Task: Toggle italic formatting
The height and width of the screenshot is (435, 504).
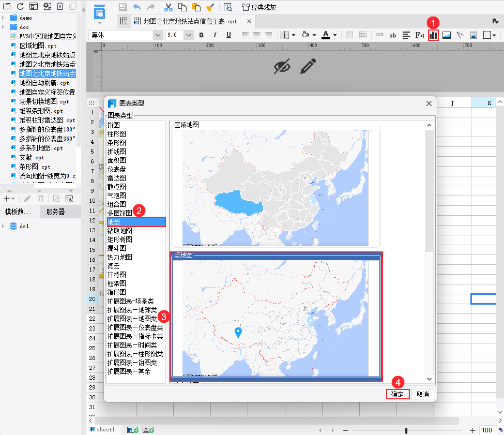Action: tap(215, 35)
